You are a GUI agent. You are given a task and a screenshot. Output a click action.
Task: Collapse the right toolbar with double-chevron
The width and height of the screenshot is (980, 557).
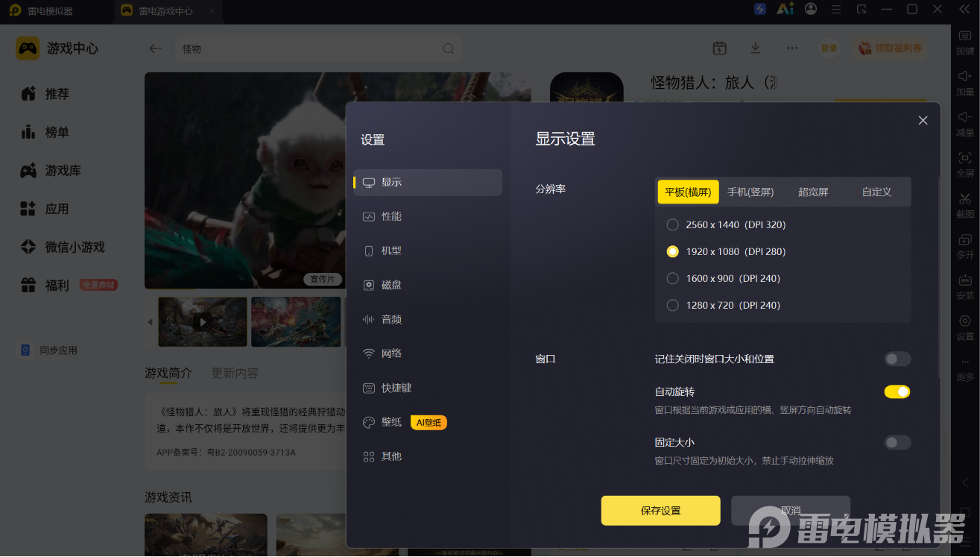point(964,9)
